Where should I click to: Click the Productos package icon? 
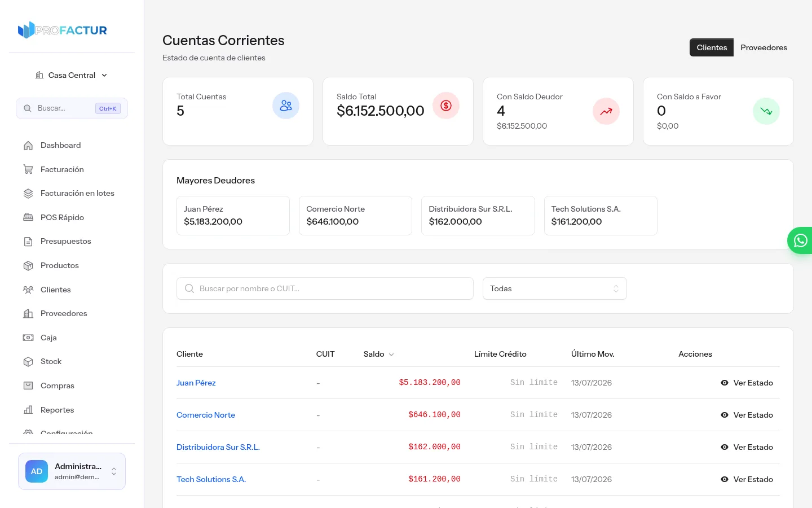coord(28,265)
